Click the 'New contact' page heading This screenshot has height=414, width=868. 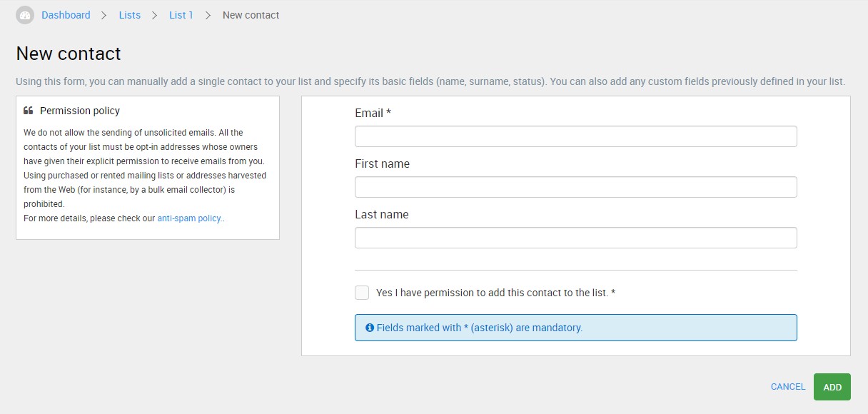point(69,54)
